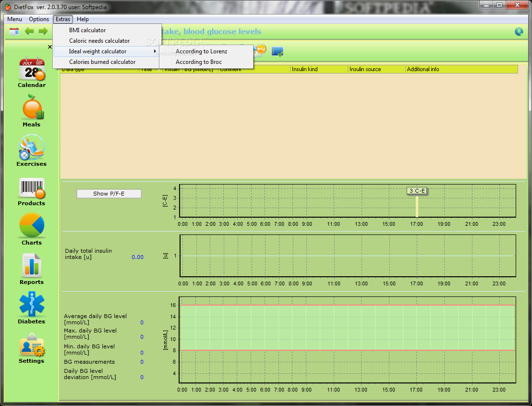Click the BG measurements label

point(89,362)
